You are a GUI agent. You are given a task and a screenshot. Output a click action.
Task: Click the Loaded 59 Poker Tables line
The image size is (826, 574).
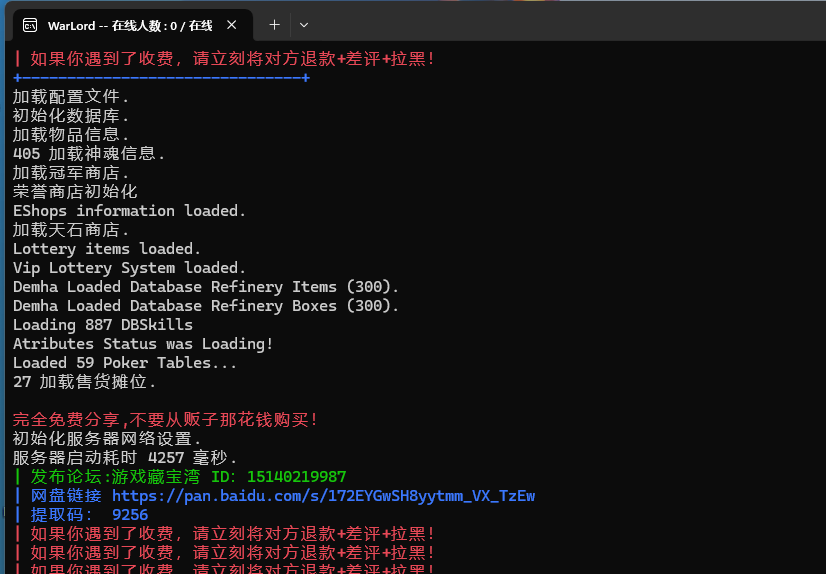click(x=125, y=363)
